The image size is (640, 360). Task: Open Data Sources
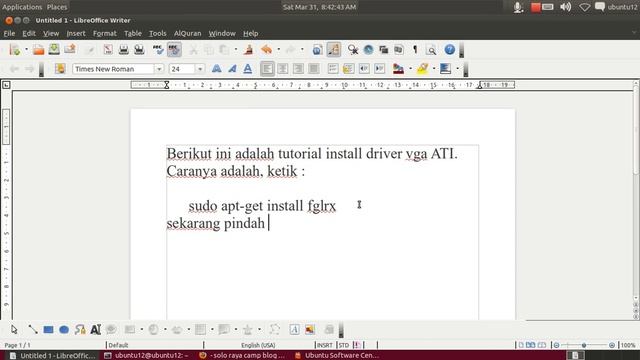(x=399, y=50)
